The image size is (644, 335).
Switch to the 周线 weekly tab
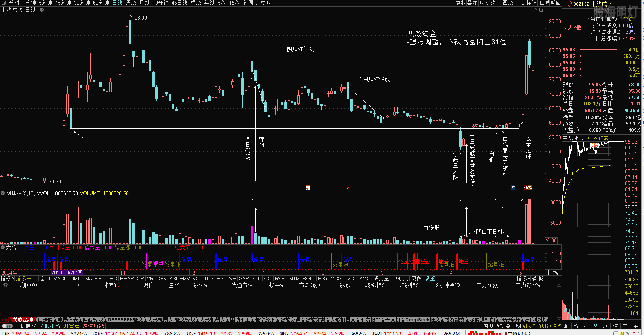(x=131, y=3)
